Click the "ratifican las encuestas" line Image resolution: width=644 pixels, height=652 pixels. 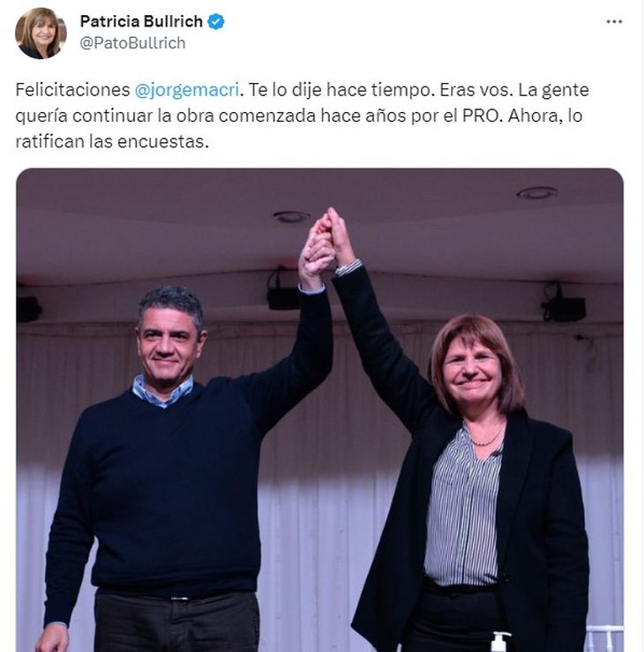(112, 141)
